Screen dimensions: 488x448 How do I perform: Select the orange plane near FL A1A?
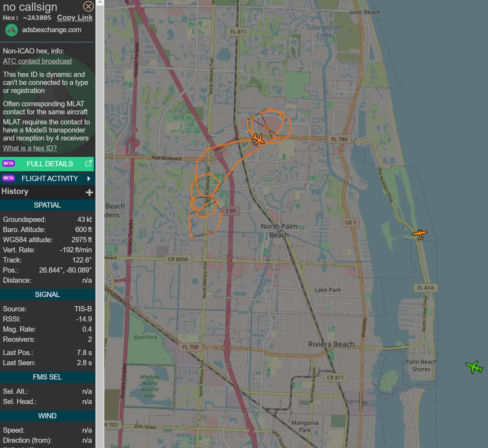click(x=419, y=234)
